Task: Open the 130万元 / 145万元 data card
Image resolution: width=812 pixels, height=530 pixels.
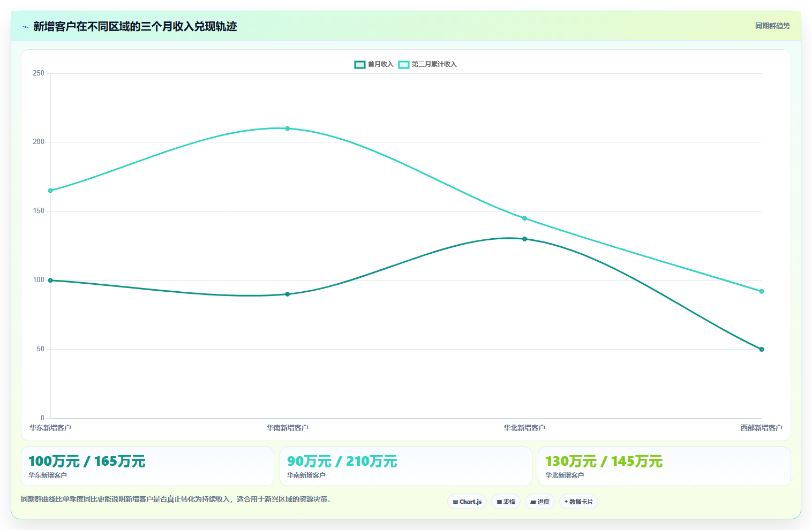Action: 664,466
